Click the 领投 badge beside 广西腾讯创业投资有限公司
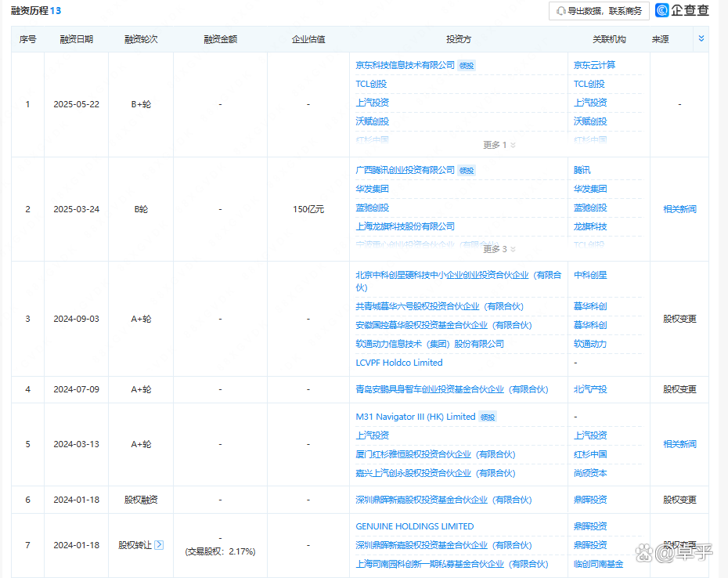This screenshot has height=578, width=728. click(x=467, y=170)
